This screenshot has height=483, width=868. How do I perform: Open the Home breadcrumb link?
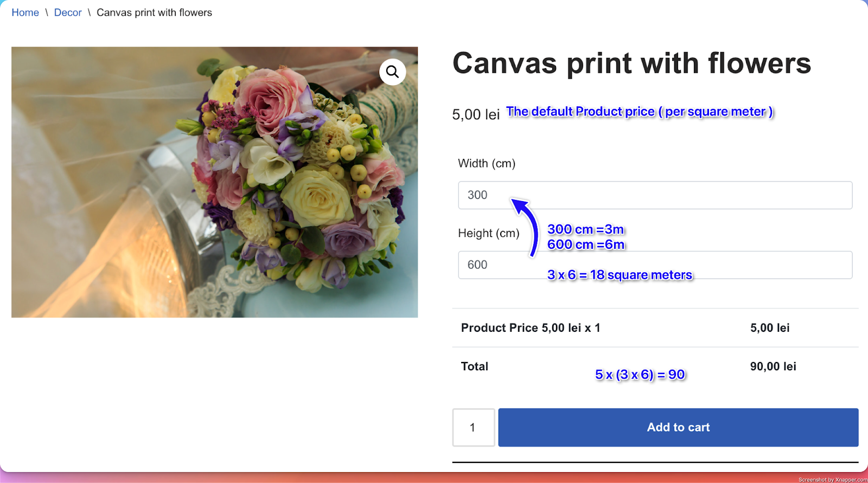coord(25,12)
